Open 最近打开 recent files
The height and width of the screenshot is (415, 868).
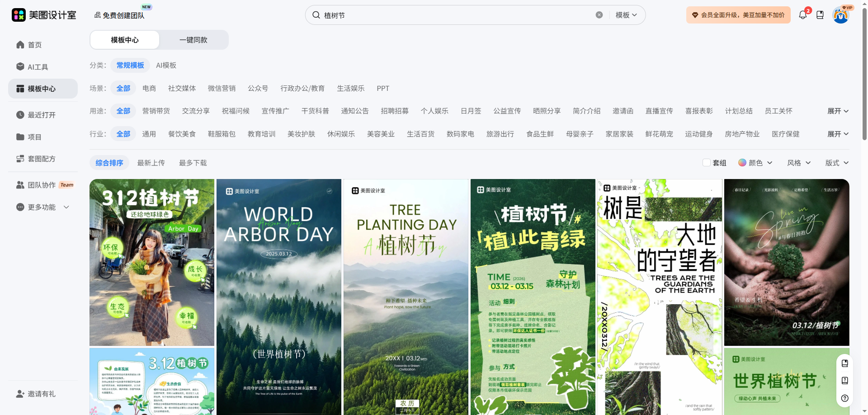coord(41,115)
